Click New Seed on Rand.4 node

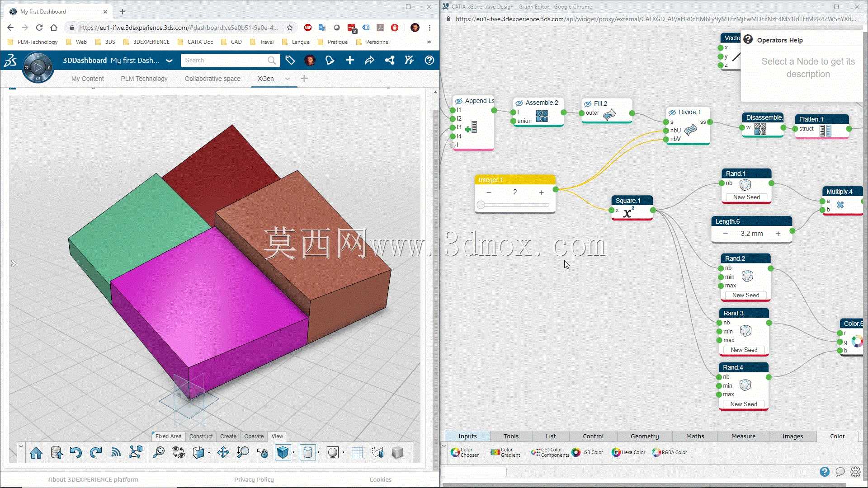point(744,404)
